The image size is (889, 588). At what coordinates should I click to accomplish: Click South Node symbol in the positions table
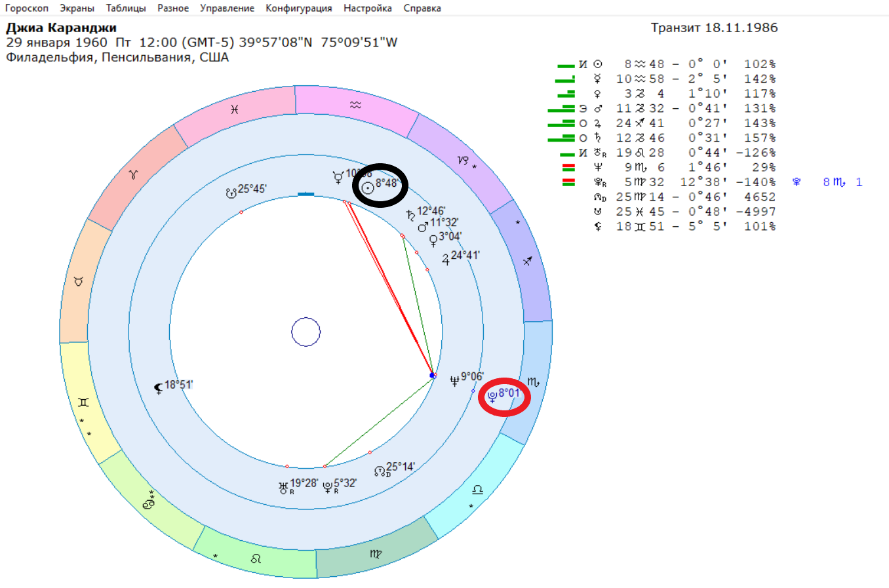coord(598,212)
